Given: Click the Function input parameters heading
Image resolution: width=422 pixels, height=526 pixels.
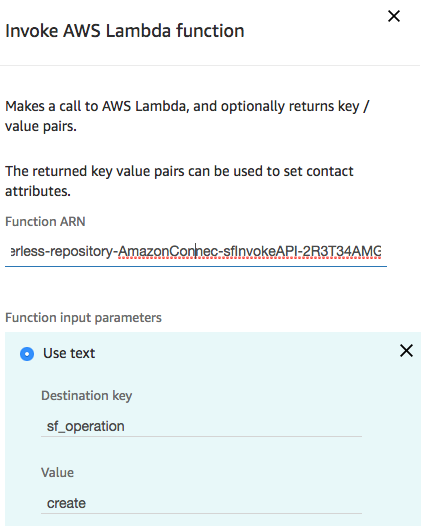Looking at the screenshot, I should click(83, 317).
